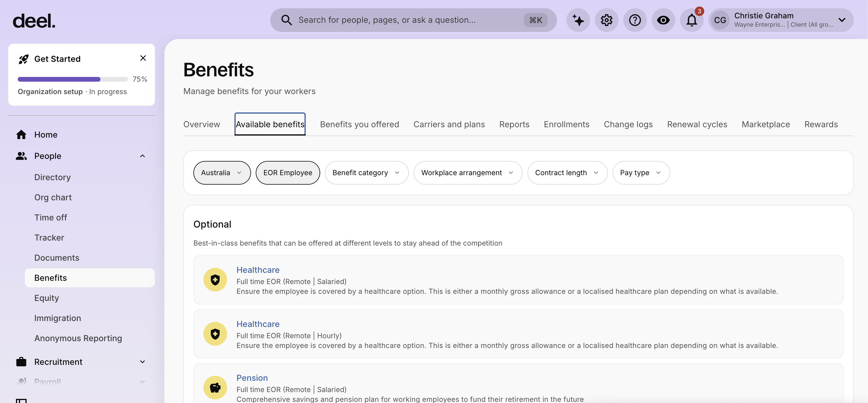Open the Australia country filter
This screenshot has width=868, height=403.
(x=222, y=173)
